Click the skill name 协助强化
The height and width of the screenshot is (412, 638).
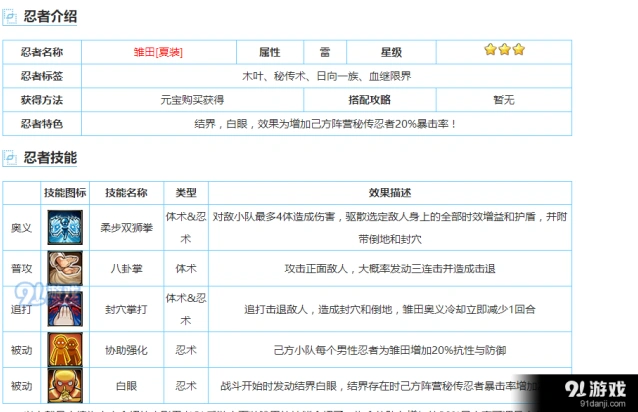coord(127,350)
